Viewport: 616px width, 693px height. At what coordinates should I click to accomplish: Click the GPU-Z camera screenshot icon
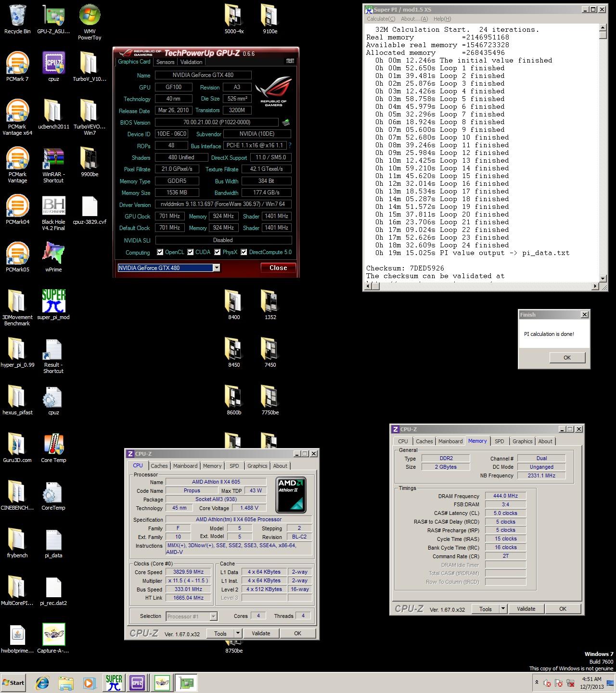click(x=290, y=61)
